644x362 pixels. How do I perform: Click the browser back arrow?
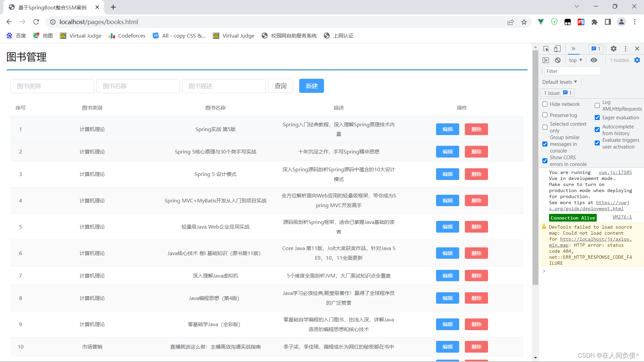pyautogui.click(x=9, y=22)
